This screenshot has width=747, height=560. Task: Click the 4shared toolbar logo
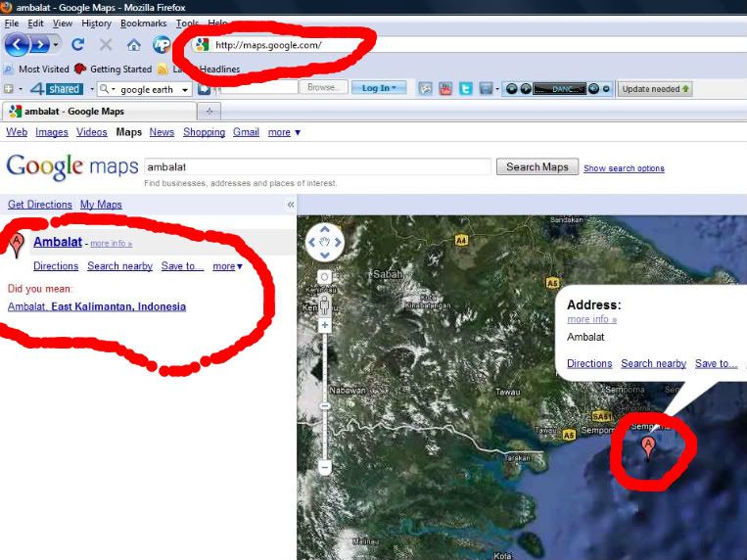coord(56,89)
